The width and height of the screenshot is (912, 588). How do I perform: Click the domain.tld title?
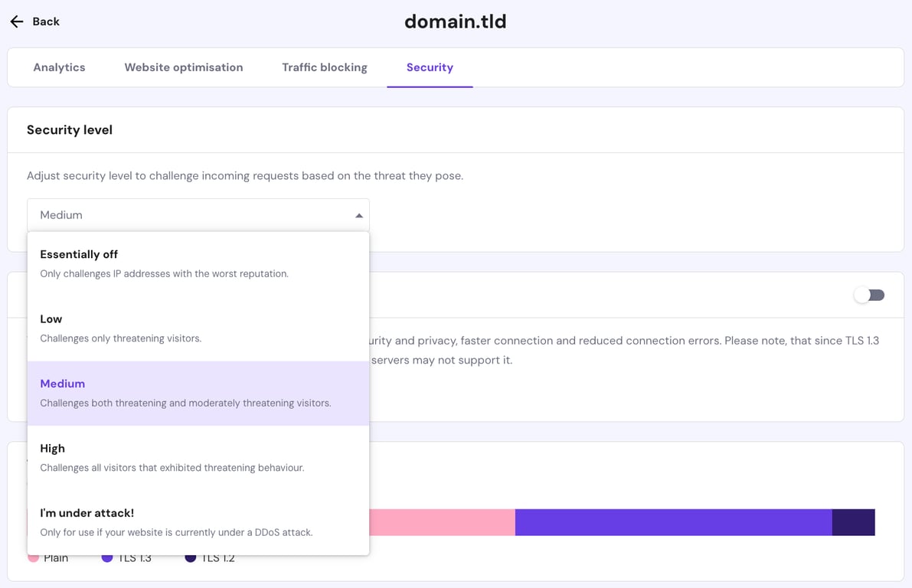(455, 21)
